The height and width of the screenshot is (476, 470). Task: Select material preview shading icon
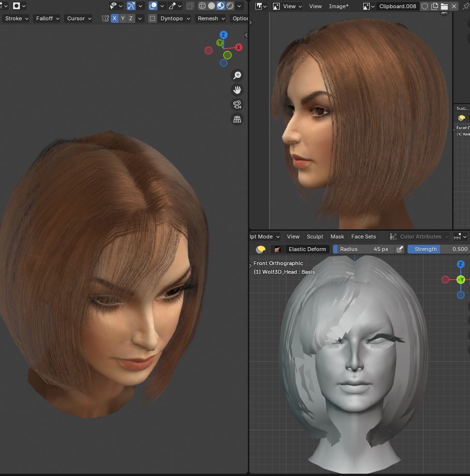click(221, 6)
